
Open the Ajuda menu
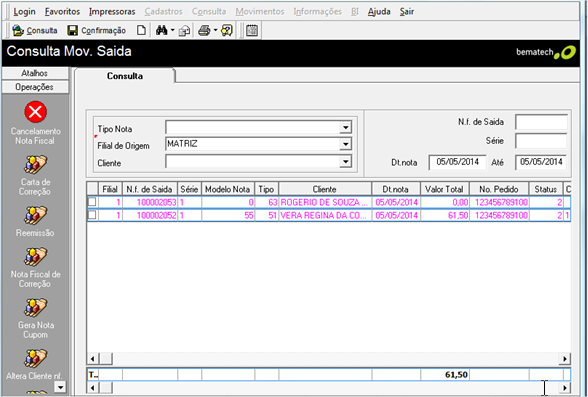point(379,12)
